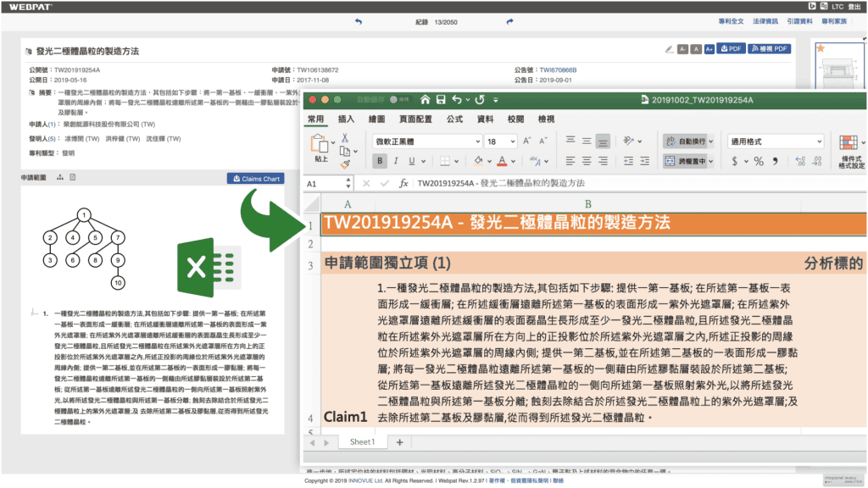Click the Cut scissors icon
The width and height of the screenshot is (868, 488).
345,137
